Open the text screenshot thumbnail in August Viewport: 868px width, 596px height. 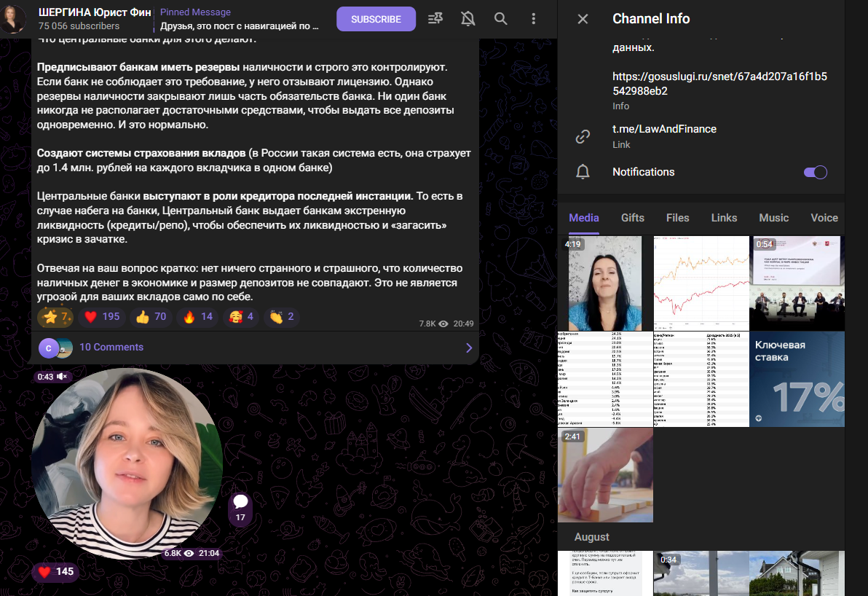pyautogui.click(x=605, y=573)
